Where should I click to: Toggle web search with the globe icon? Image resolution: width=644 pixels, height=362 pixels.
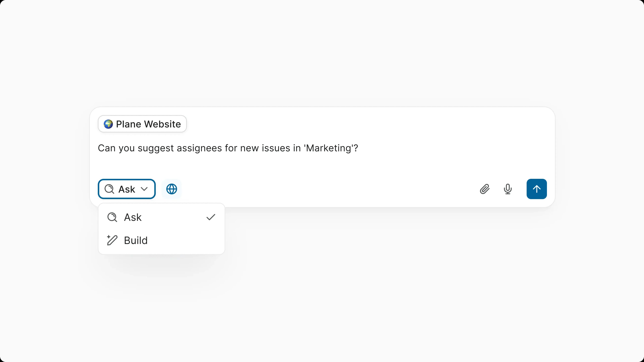[172, 189]
